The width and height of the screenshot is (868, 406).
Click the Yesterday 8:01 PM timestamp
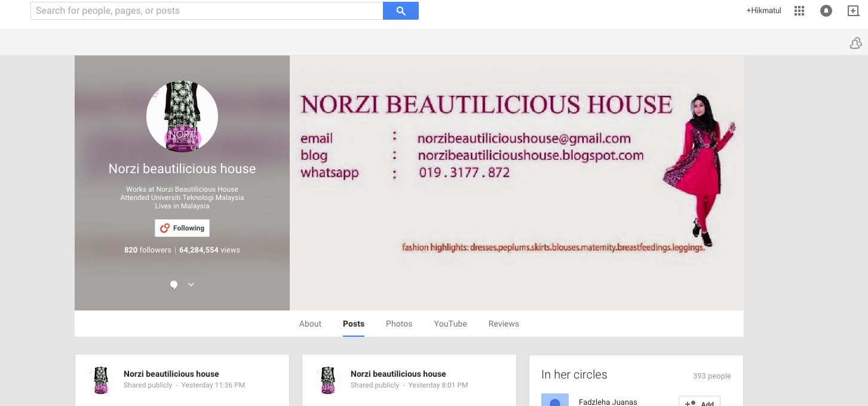pyautogui.click(x=438, y=385)
